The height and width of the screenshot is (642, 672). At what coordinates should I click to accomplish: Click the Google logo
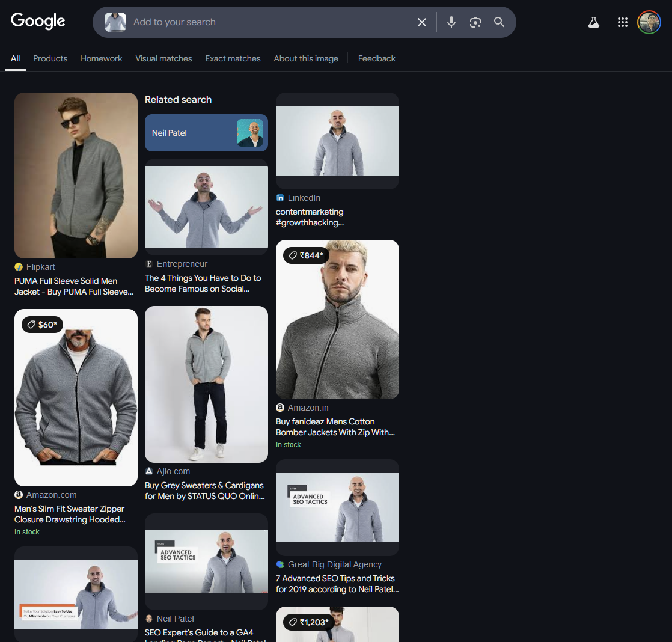(x=38, y=21)
